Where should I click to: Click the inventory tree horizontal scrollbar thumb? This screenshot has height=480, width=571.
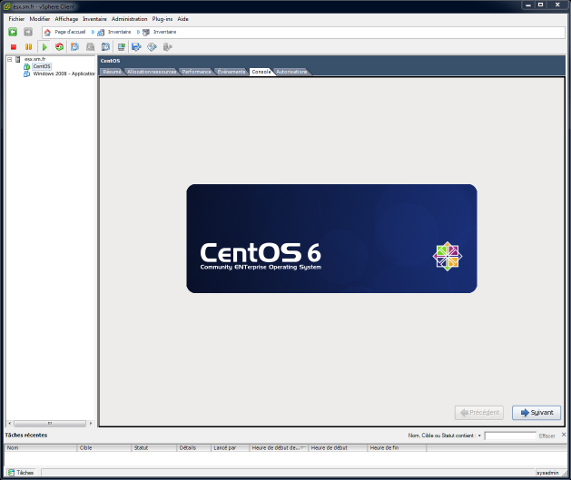[x=50, y=424]
